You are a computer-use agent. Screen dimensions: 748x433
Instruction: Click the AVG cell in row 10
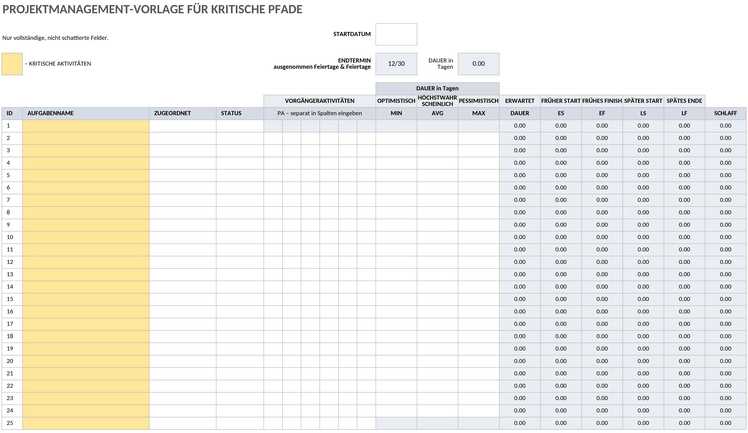coord(437,237)
